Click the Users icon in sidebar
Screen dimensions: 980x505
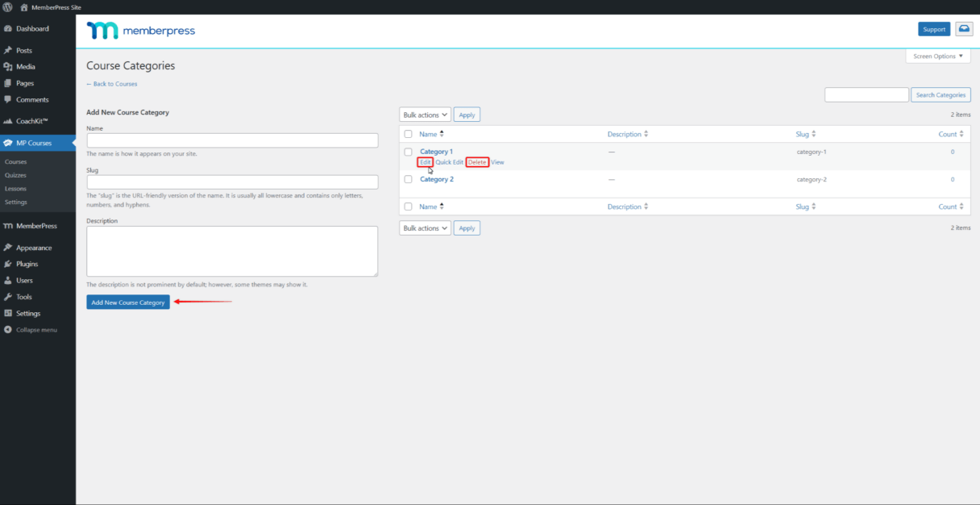(8, 281)
